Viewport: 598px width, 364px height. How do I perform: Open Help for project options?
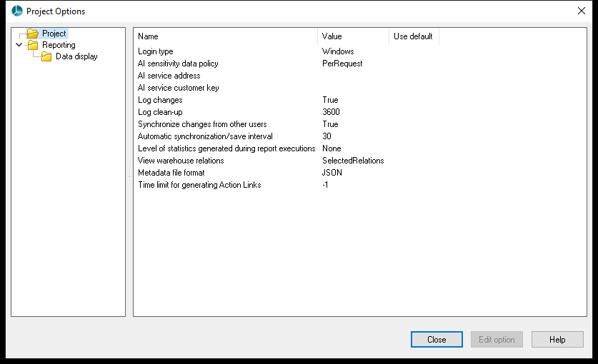557,339
